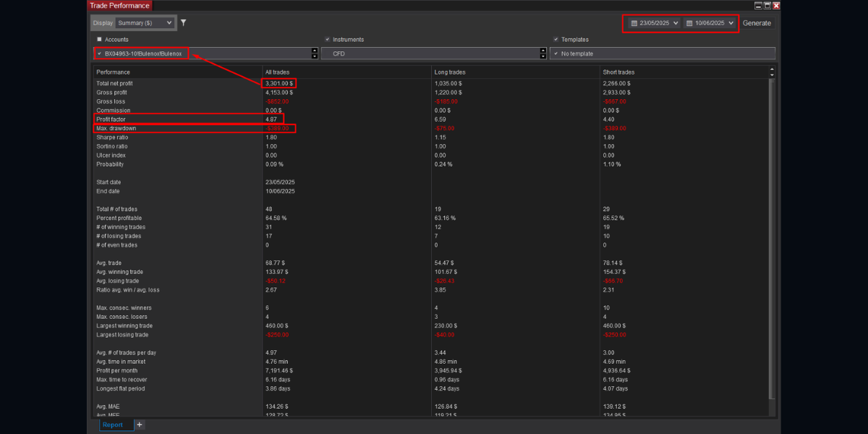This screenshot has height=434, width=868.
Task: Click the stepper arrows right of Short trades header
Action: (x=772, y=72)
